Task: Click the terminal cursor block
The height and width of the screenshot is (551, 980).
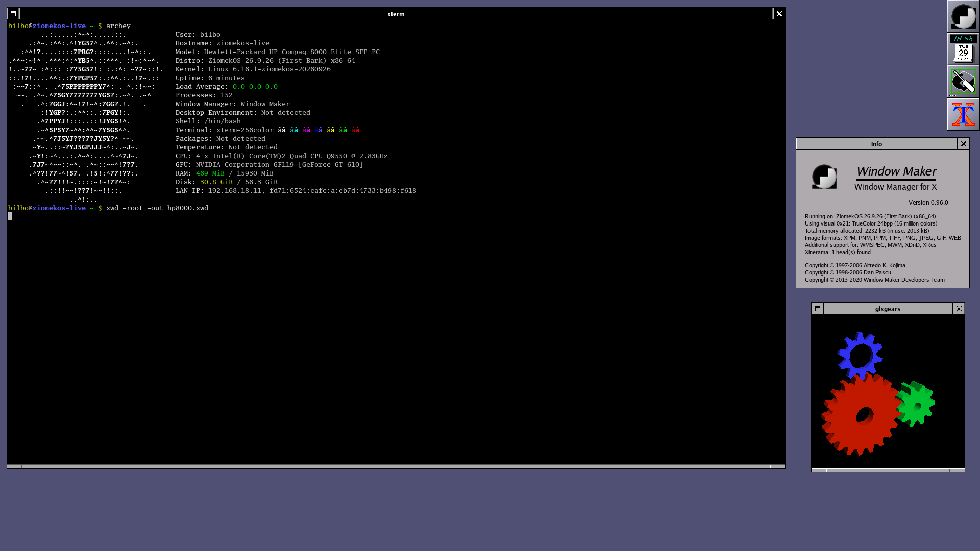Action: pyautogui.click(x=10, y=216)
